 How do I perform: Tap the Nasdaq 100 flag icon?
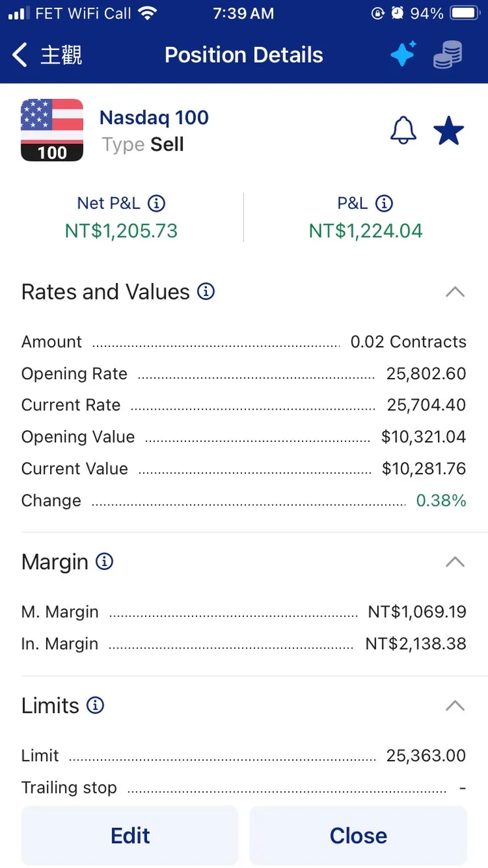pyautogui.click(x=52, y=130)
